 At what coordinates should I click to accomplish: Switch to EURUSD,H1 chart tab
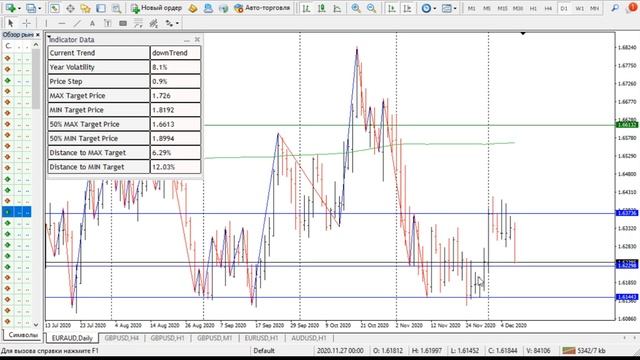[261, 338]
